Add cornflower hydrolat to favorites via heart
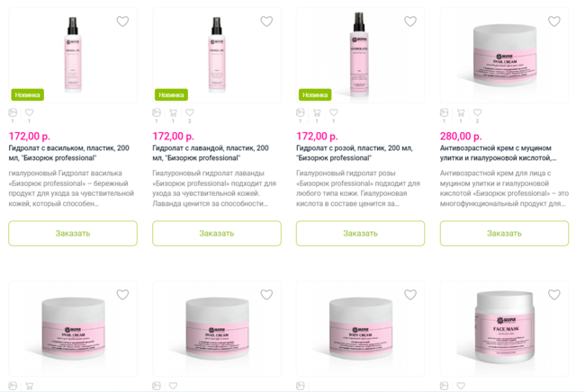This screenshot has height=392, width=585. [x=122, y=22]
